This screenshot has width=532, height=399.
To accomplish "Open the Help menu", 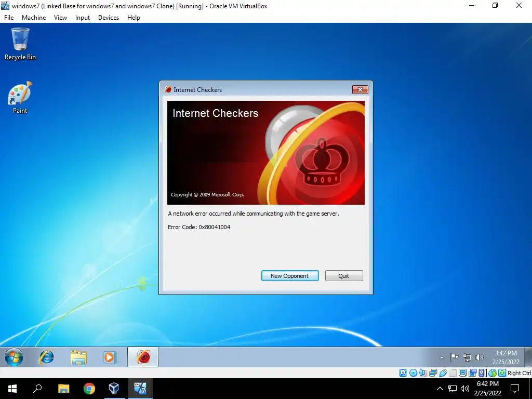I will pyautogui.click(x=134, y=18).
